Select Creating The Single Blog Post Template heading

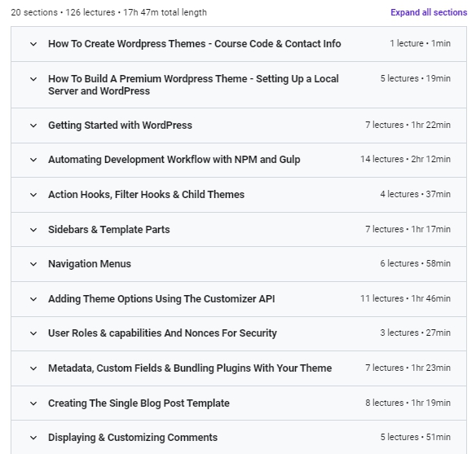[139, 403]
